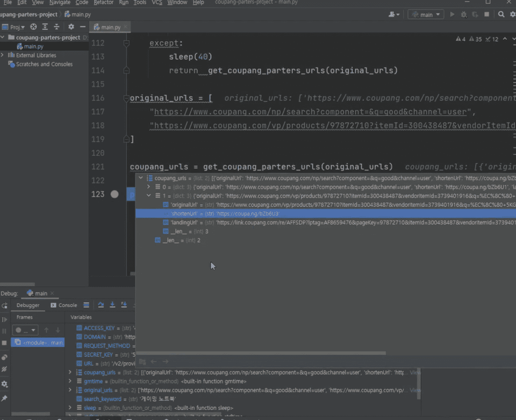Open the thread selector dropdown in Frames
This screenshot has width=516, height=420.
point(25,330)
